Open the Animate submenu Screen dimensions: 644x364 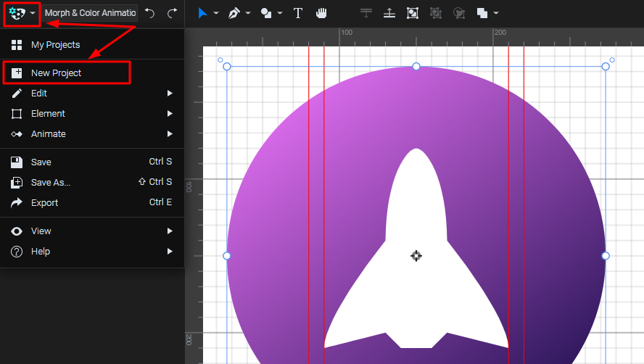coord(92,134)
